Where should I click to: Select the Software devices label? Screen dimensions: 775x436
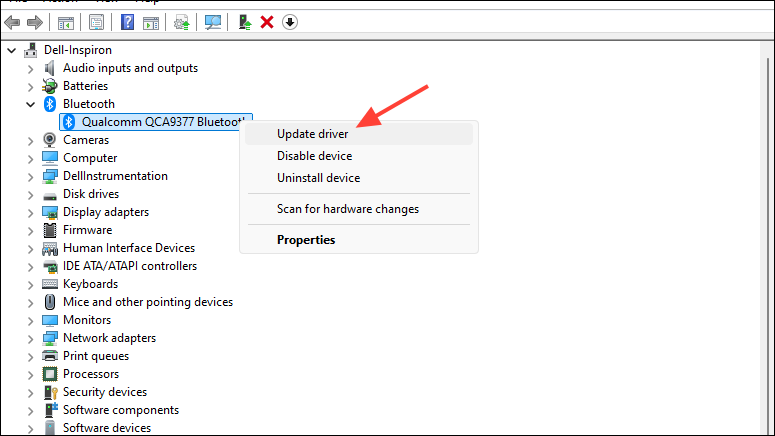coord(107,428)
